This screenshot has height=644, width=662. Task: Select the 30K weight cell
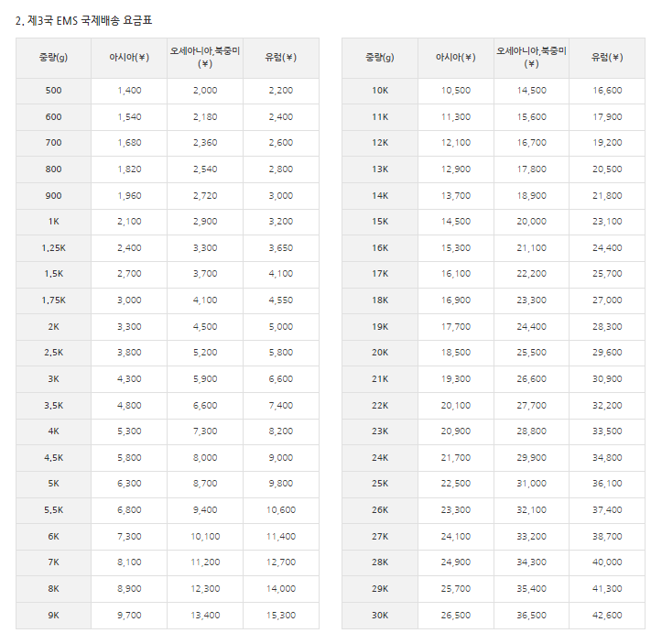tap(380, 616)
